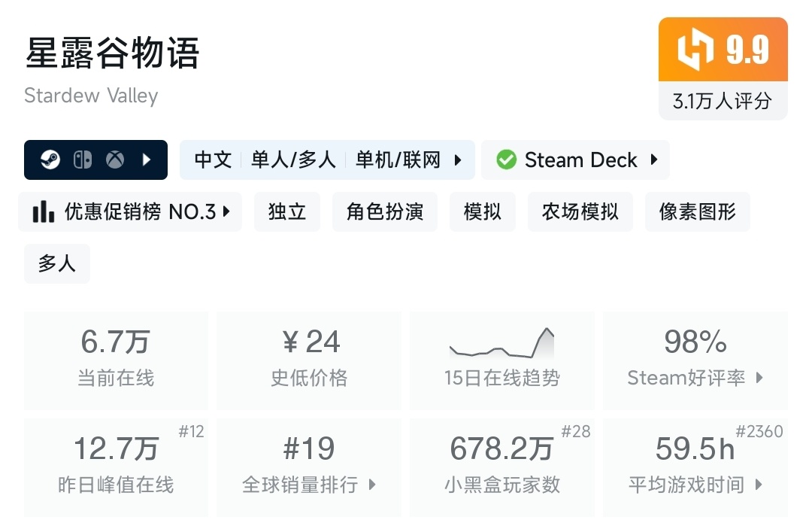Select the 角色扮演 genre tag
812x526 pixels.
pos(385,212)
